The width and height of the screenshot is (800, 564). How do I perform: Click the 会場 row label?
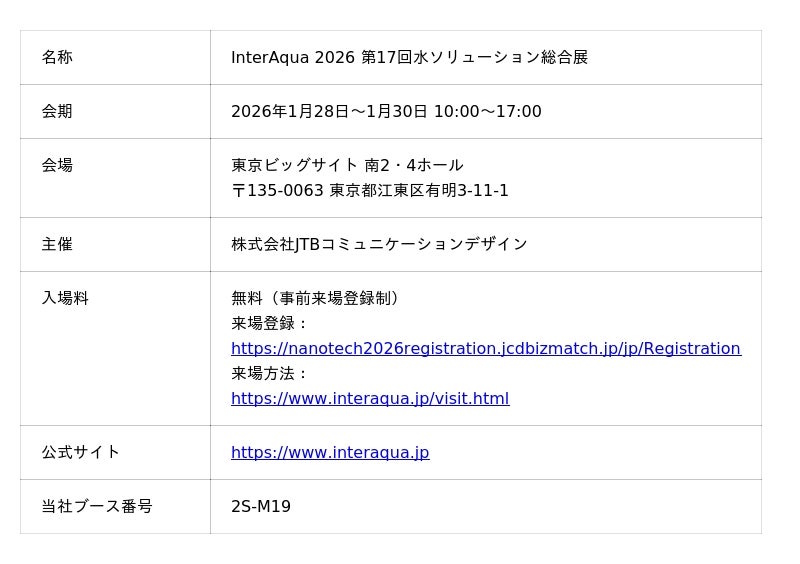pos(57,166)
